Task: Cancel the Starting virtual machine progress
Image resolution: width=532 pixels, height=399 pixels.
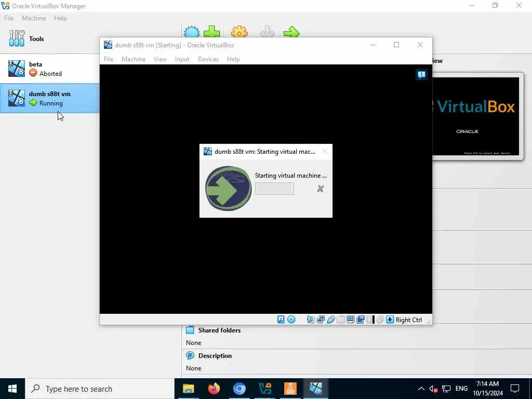Action: [320, 189]
